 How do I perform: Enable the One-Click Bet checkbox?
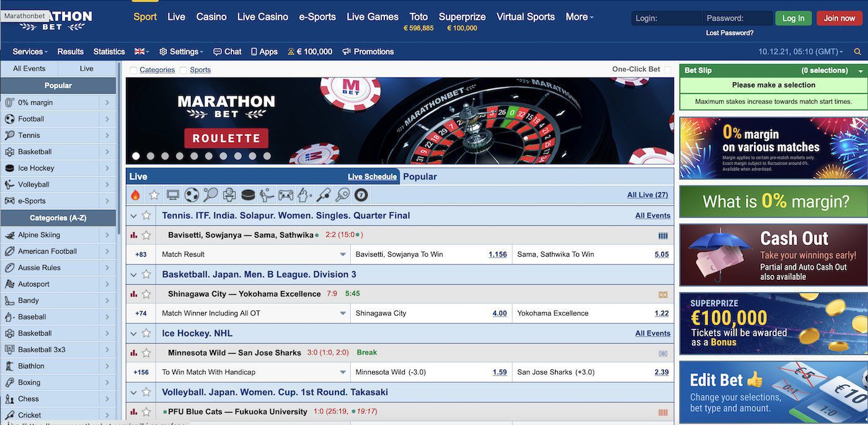tap(668, 69)
